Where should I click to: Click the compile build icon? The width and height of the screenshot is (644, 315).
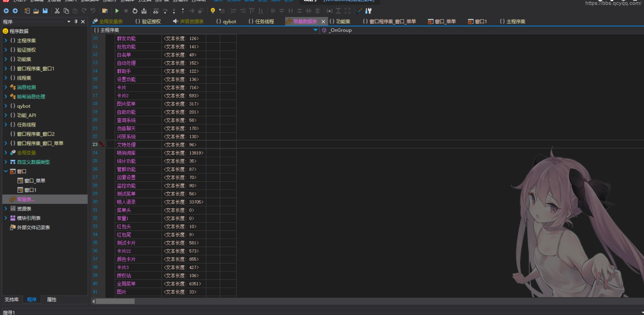[144, 11]
